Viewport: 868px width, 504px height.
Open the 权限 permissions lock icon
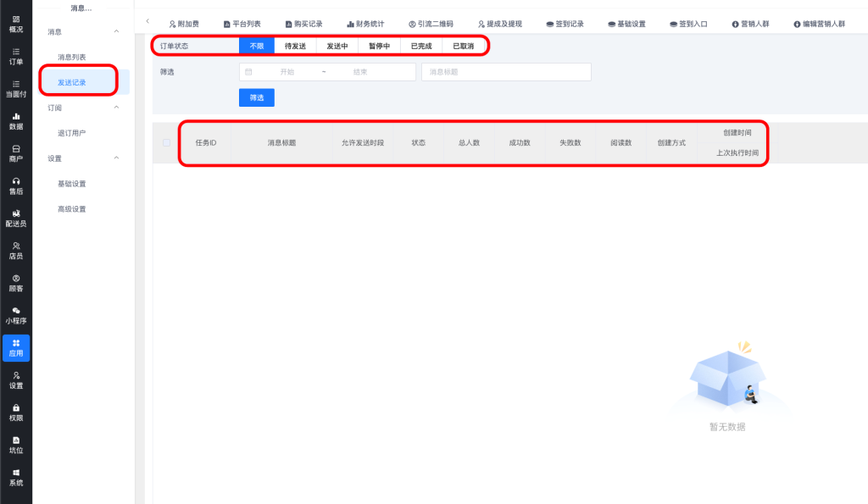point(16,413)
